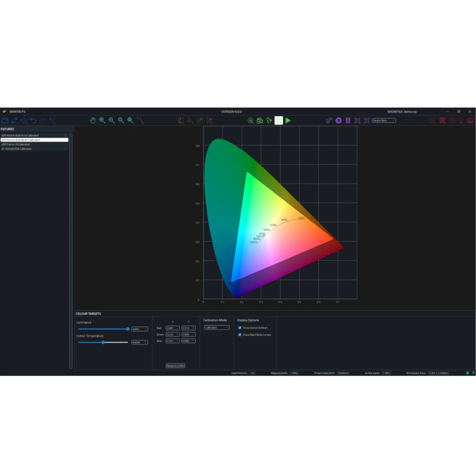Select the pan hand tool
The image size is (476, 476).
93,120
